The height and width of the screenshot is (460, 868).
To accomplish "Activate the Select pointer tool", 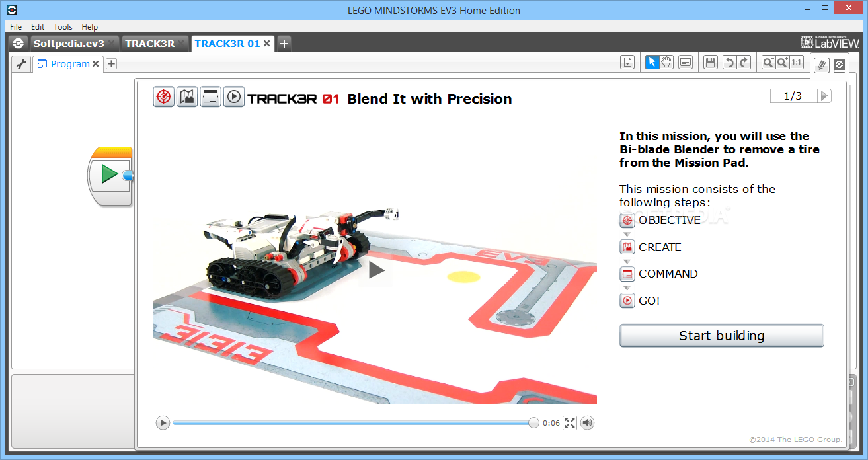I will tap(652, 62).
